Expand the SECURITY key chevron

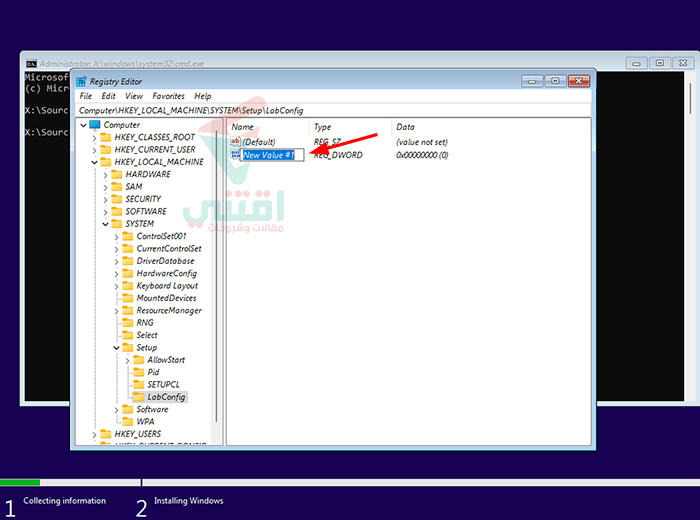click(x=105, y=200)
